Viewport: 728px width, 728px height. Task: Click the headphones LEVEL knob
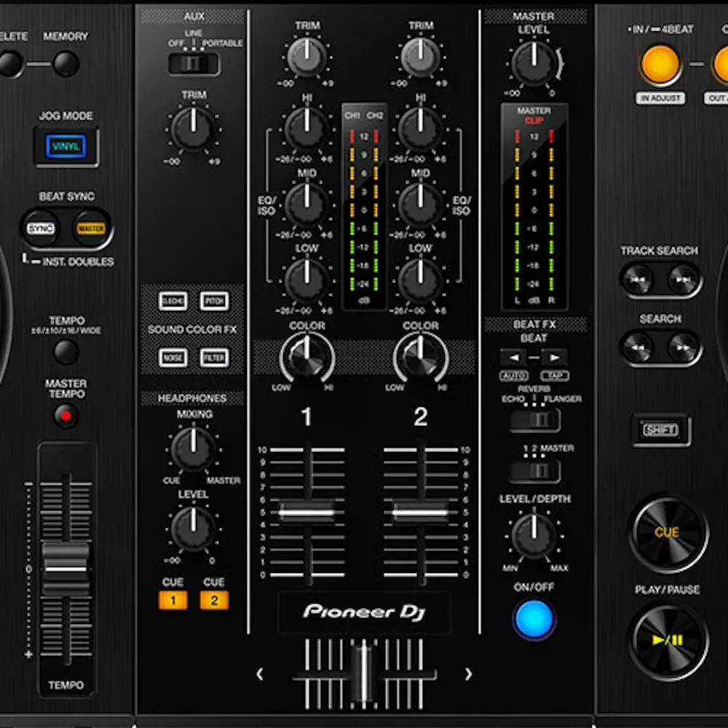193,529
